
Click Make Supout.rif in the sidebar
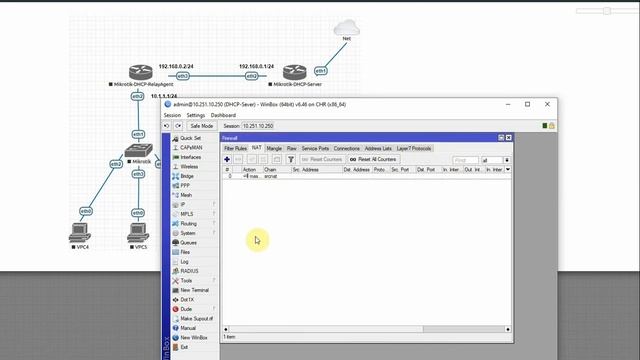(196, 318)
